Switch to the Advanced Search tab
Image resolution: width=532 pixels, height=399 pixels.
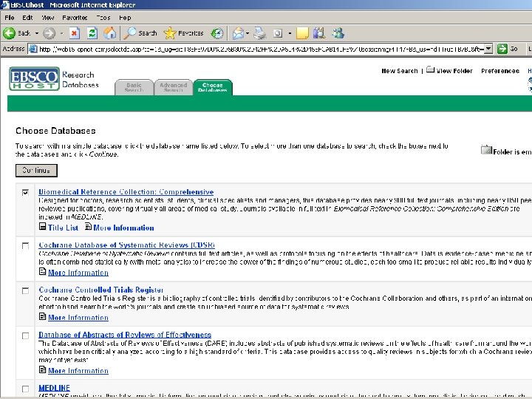(x=174, y=87)
